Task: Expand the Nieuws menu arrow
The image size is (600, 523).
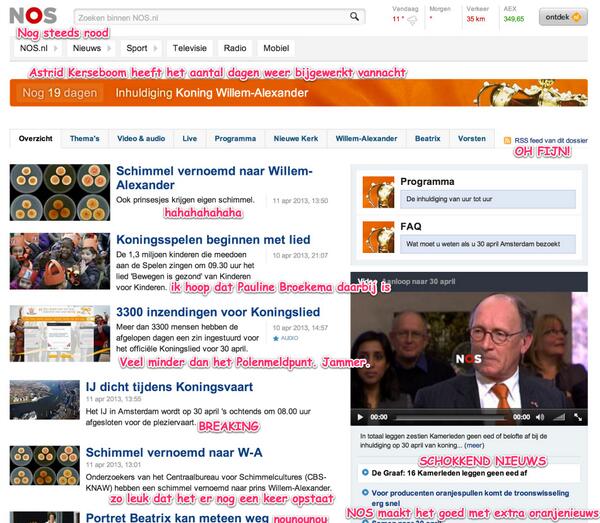Action: click(x=109, y=48)
